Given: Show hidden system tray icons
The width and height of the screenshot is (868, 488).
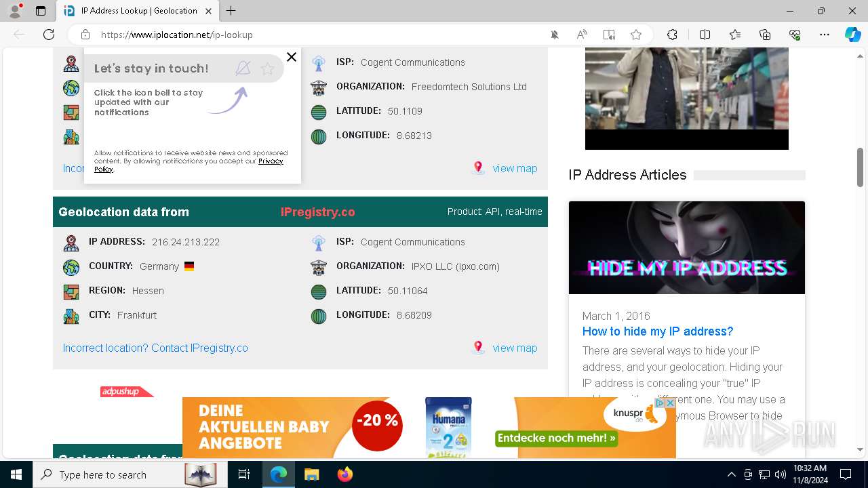Looking at the screenshot, I should coord(731,474).
